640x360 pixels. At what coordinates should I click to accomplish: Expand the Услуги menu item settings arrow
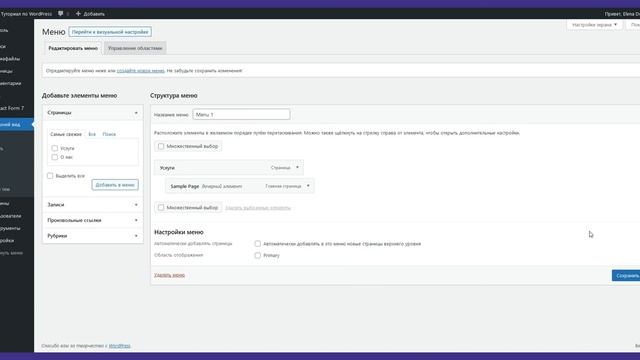pyautogui.click(x=297, y=168)
